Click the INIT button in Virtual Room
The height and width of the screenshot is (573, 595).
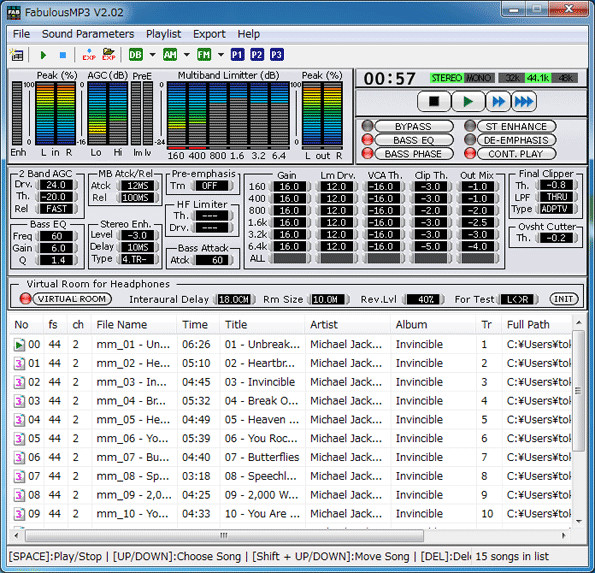pyautogui.click(x=564, y=299)
